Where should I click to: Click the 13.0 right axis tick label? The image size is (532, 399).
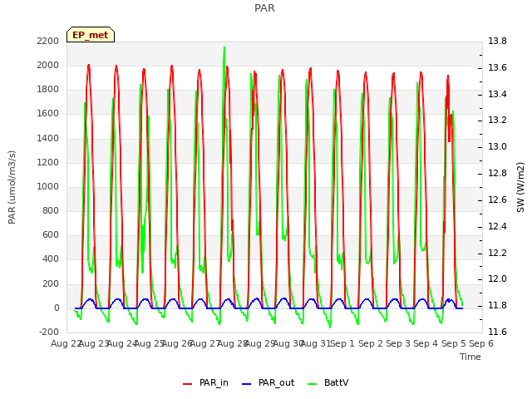(497, 146)
